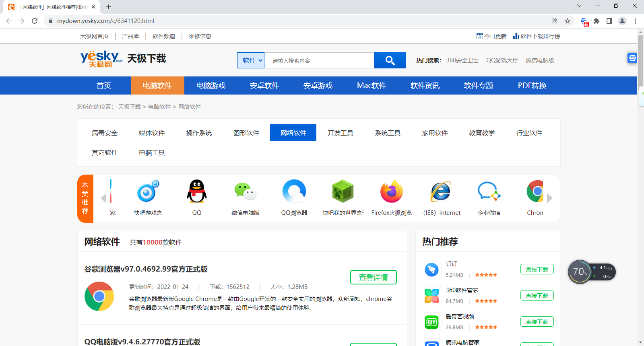
Task: Open the tab search chevron in title bar
Action: tap(579, 6)
